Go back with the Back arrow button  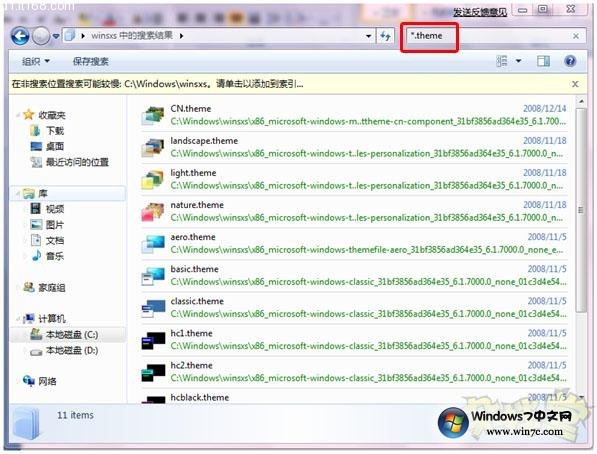point(20,36)
